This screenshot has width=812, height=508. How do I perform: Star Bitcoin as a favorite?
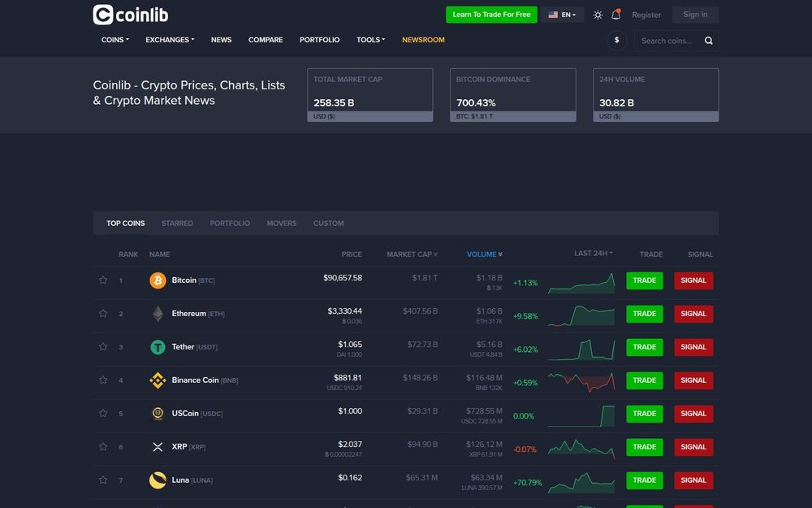coord(103,280)
